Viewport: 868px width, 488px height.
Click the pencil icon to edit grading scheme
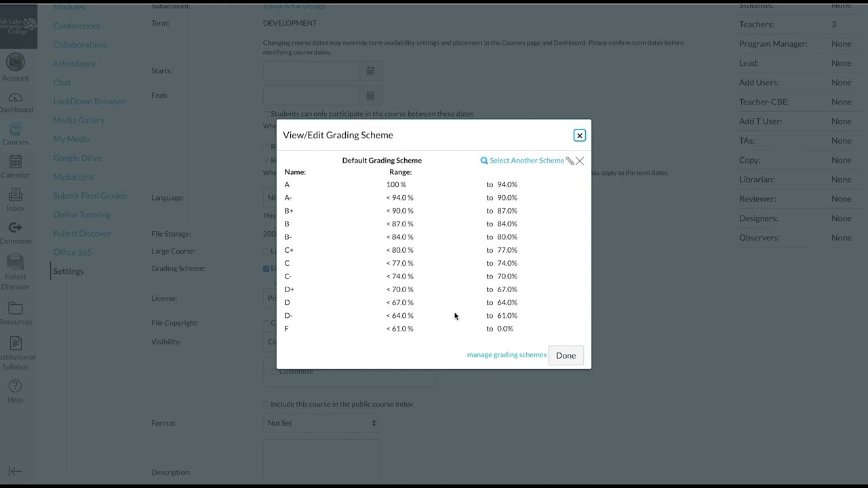tap(570, 161)
